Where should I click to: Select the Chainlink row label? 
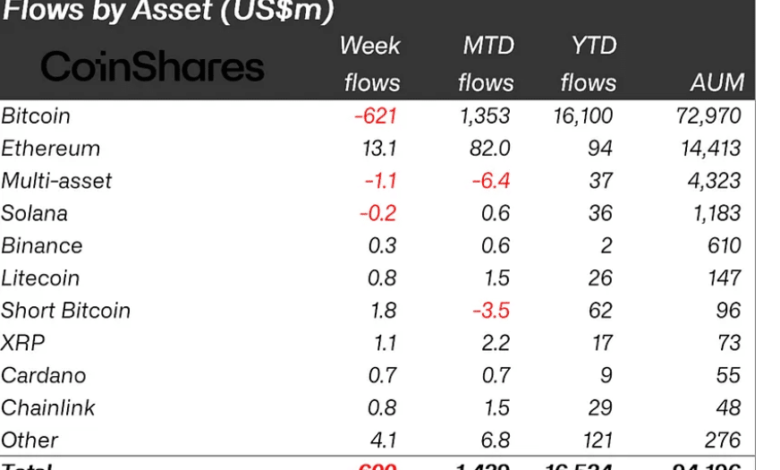coord(47,408)
